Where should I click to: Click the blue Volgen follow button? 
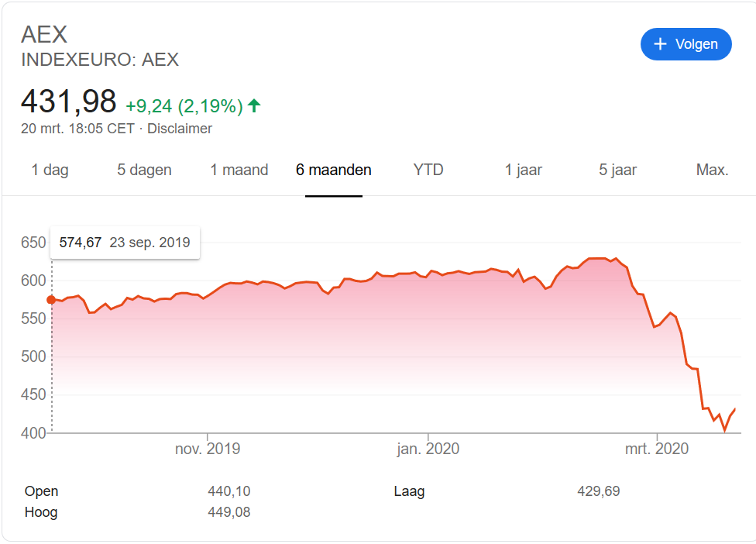686,44
